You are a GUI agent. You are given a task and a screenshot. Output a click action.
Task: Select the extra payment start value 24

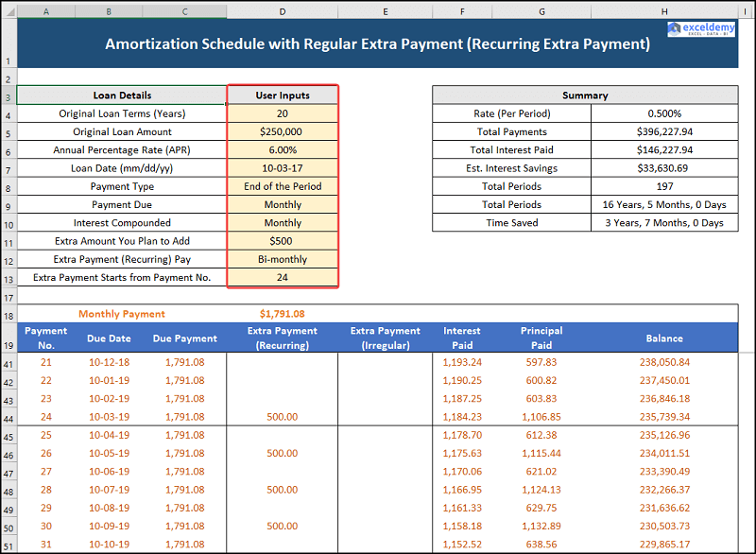click(283, 277)
